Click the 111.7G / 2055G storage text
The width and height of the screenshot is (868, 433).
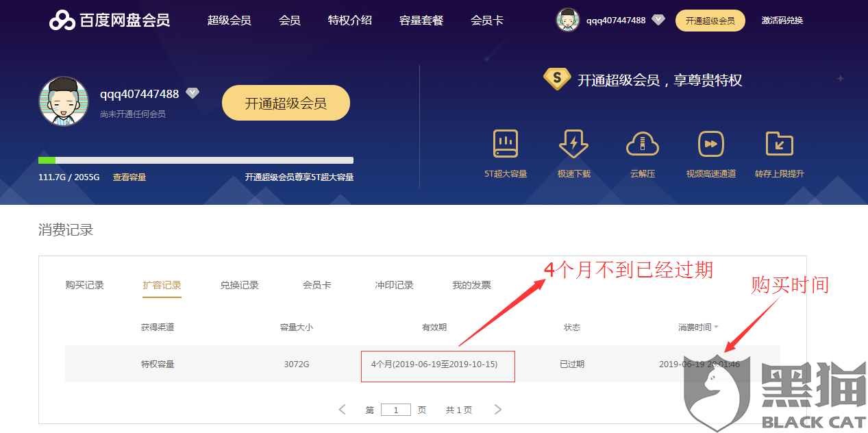[x=69, y=177]
